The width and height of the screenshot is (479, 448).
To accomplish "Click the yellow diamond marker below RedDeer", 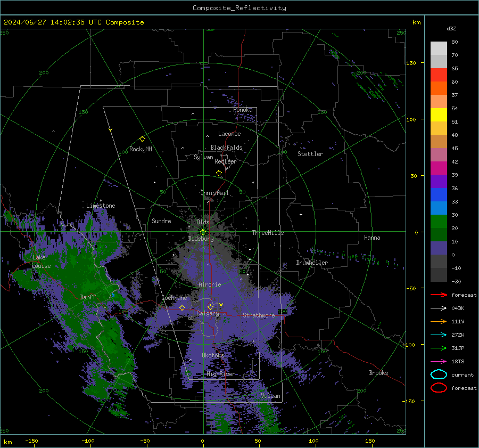I will pos(219,173).
